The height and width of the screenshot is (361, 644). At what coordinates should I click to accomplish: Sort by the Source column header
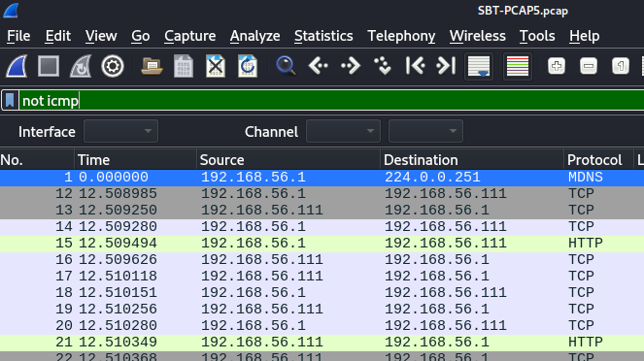point(288,160)
